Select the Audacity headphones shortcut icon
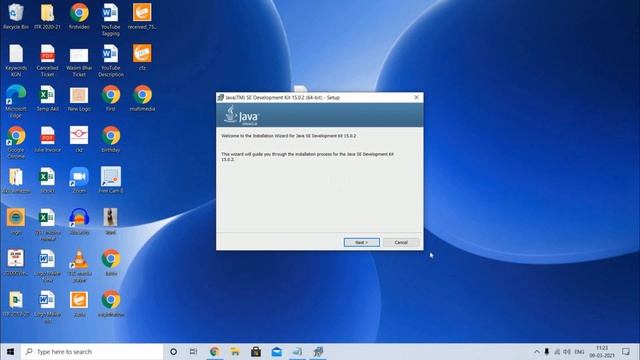640x360 pixels. pyautogui.click(x=79, y=221)
